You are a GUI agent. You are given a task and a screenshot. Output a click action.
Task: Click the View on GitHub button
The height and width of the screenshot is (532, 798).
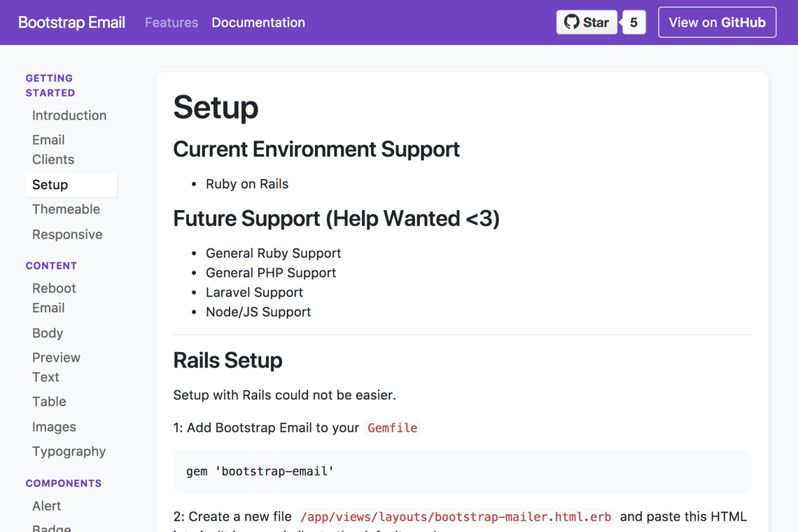(x=717, y=22)
